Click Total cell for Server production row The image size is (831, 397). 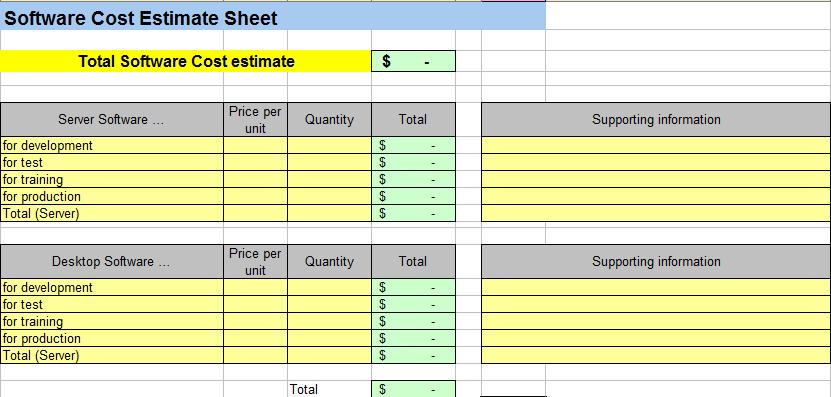click(x=413, y=196)
